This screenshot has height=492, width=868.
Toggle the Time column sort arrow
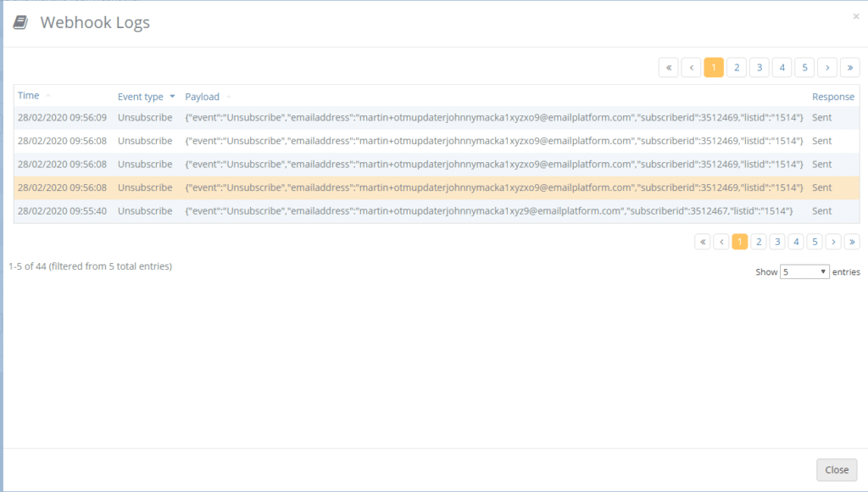pos(48,96)
